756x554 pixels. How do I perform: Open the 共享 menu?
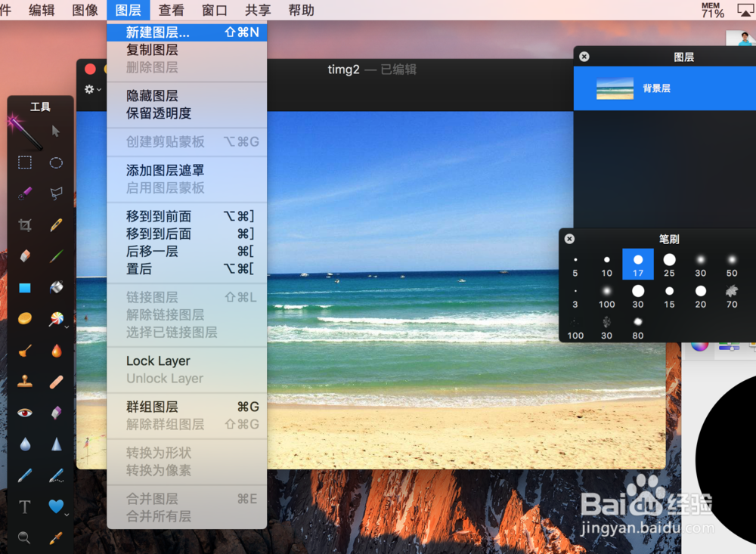pos(258,10)
